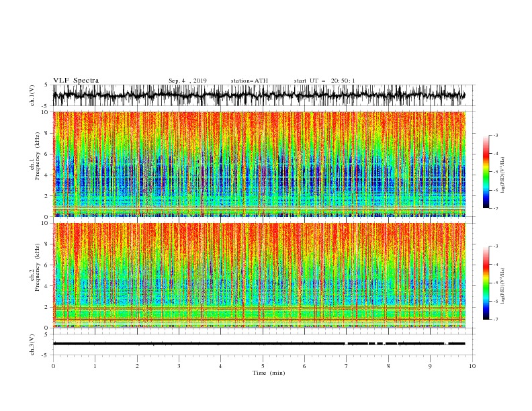Click the upper PSD color scale bar

click(x=486, y=172)
